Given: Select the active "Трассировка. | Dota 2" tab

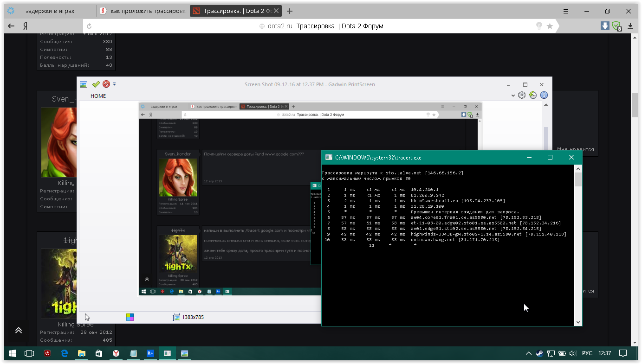Looking at the screenshot, I should pos(236,11).
